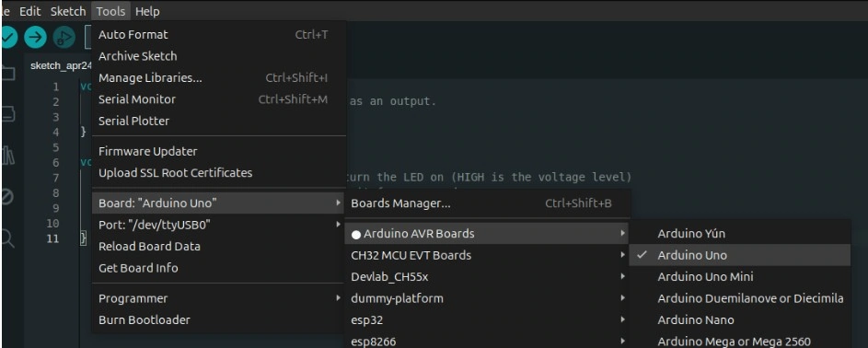Start the debugger toolbar icon

tap(64, 37)
